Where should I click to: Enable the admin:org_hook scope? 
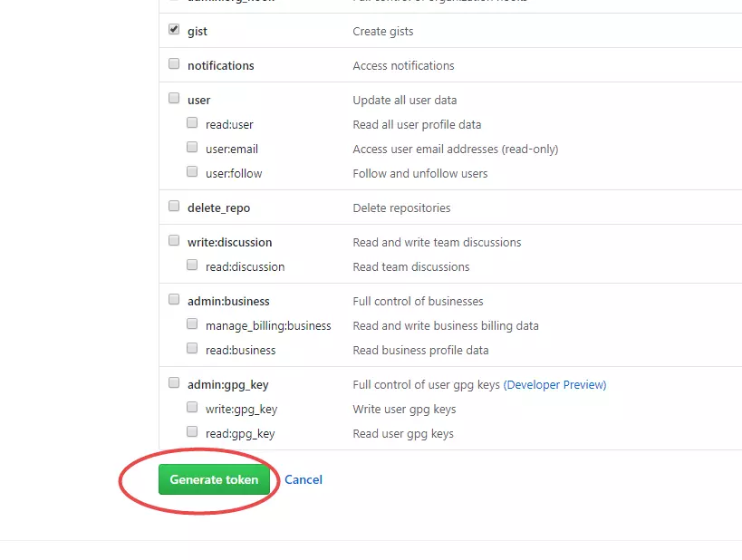(173, 2)
